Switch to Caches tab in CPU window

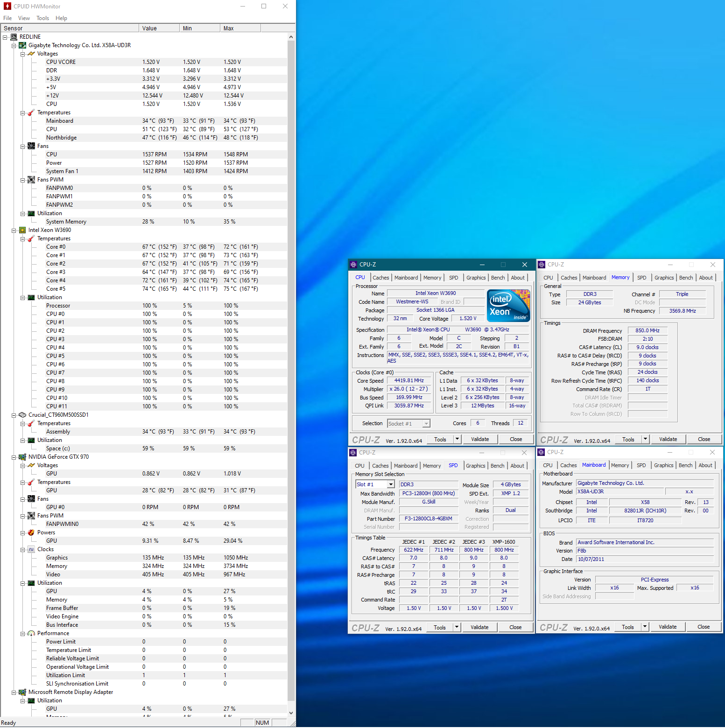click(381, 278)
